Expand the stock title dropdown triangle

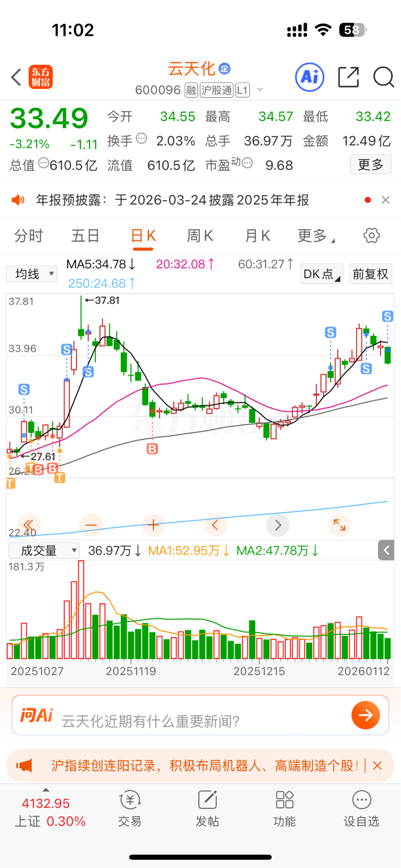pyautogui.click(x=260, y=90)
